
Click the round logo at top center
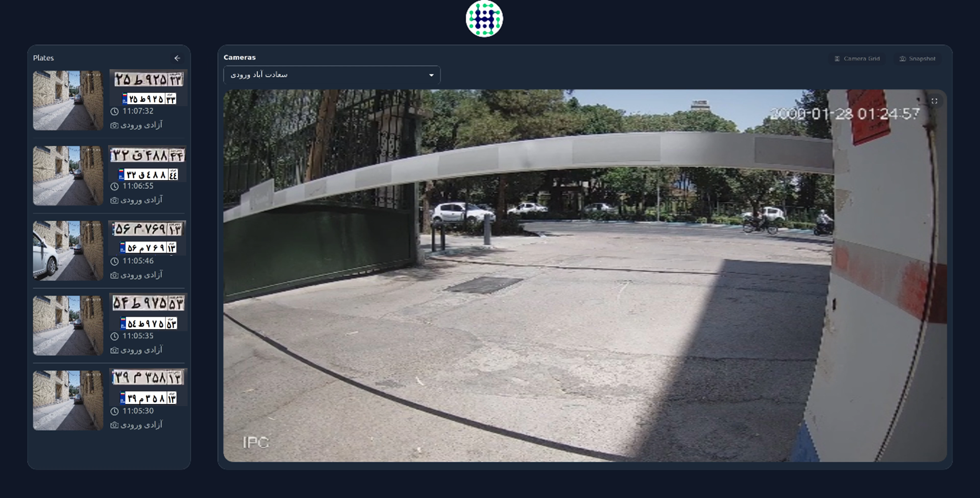point(484,19)
